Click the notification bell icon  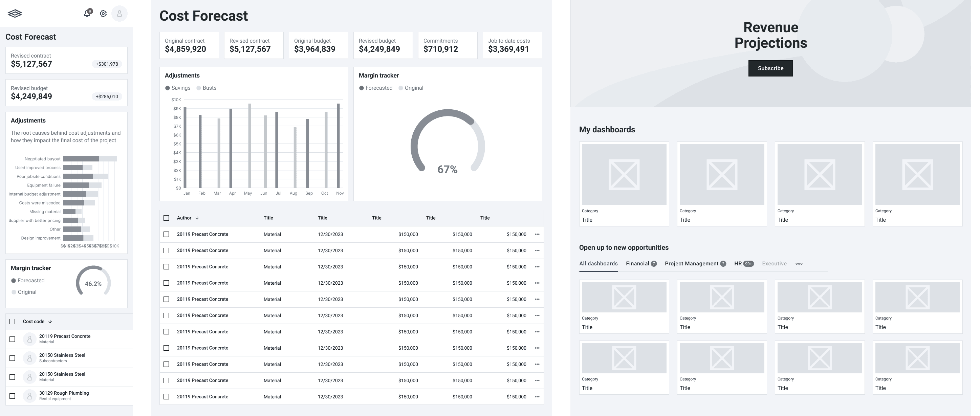(87, 14)
